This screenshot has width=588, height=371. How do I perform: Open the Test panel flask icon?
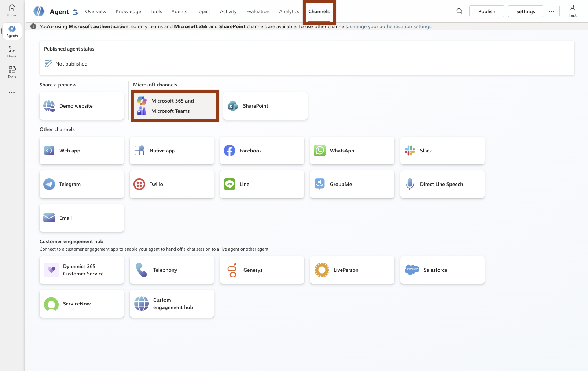(x=573, y=8)
